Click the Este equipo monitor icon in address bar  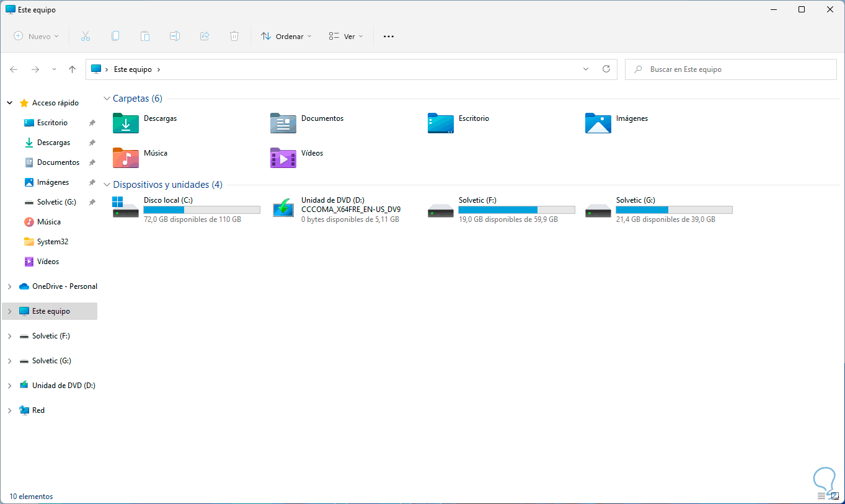96,69
